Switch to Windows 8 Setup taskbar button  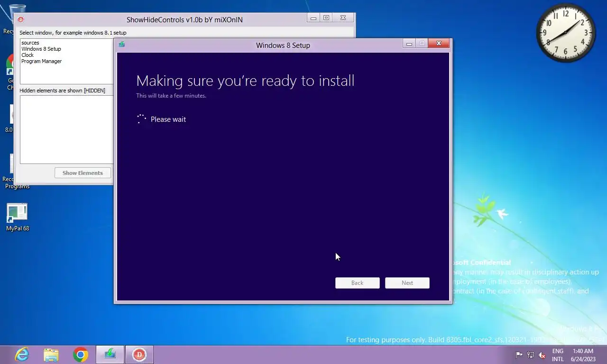[110, 355]
